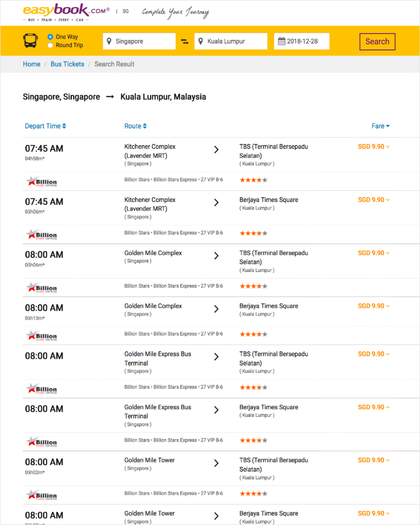Expand SGD 9.90 fare for Golden Mile Complex to Berjaya
420x525 pixels.
click(374, 306)
